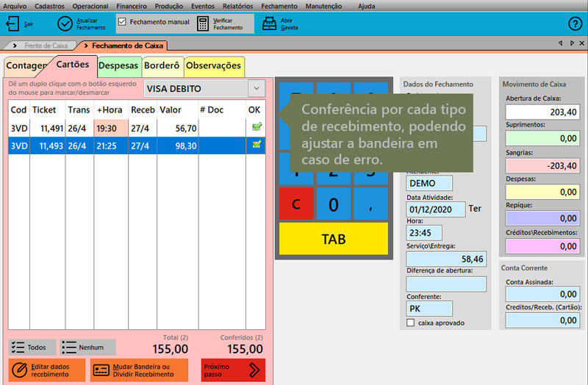Click the Atendente DEMO field
The image size is (588, 385).
(x=429, y=183)
